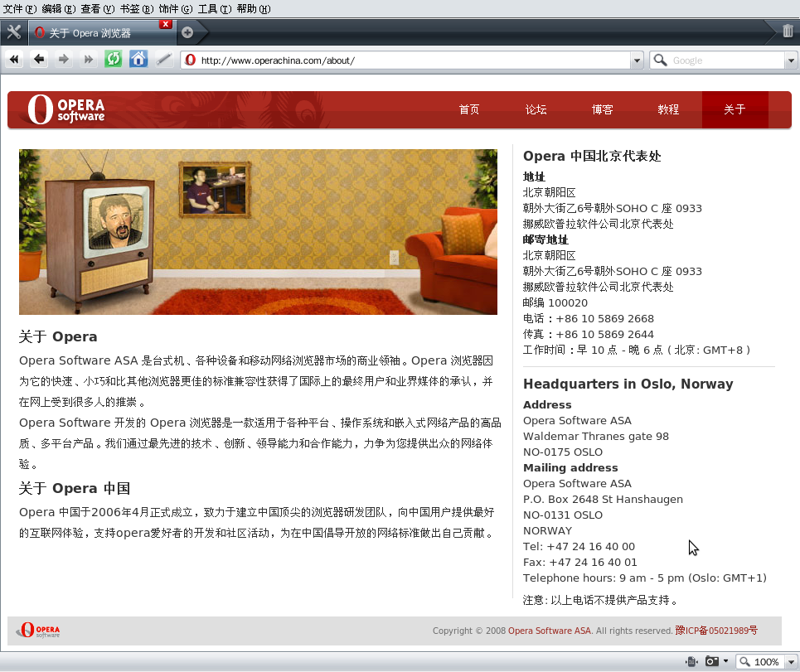Click the Fast Forward navigation button
This screenshot has height=672, width=800.
pyautogui.click(x=88, y=60)
